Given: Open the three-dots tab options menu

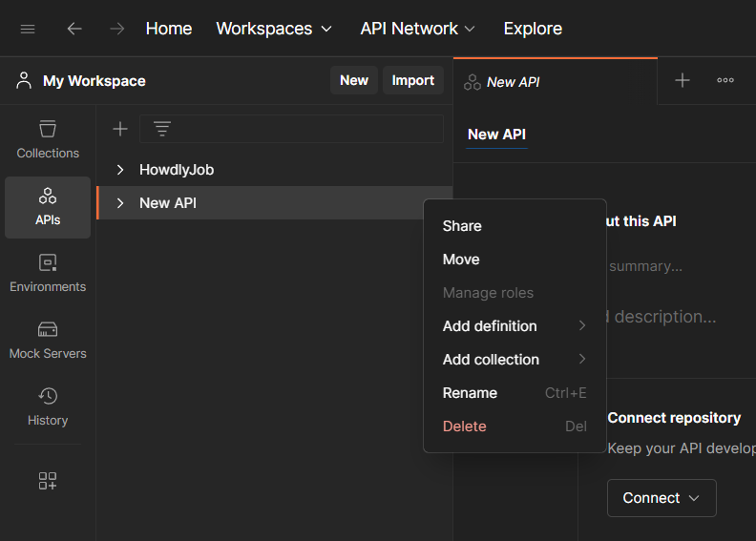Looking at the screenshot, I should 725,80.
